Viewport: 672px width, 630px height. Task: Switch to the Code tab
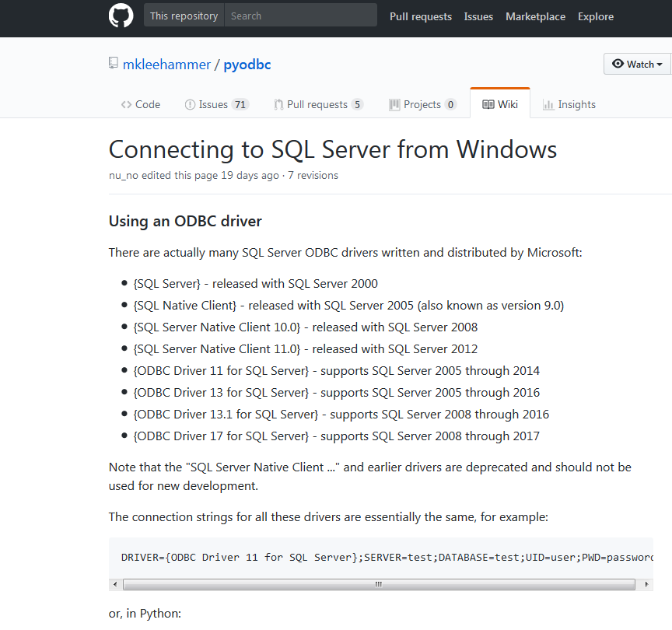pos(141,104)
